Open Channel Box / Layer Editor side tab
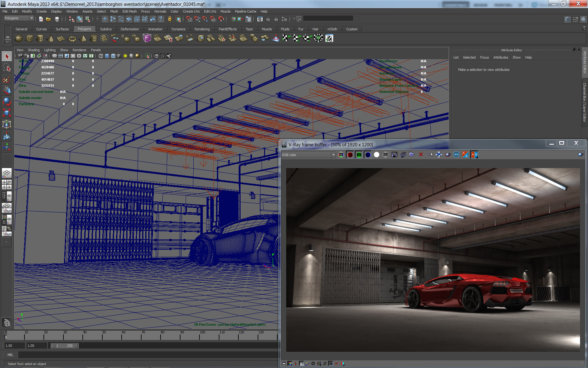The width and height of the screenshot is (588, 368). [x=585, y=102]
